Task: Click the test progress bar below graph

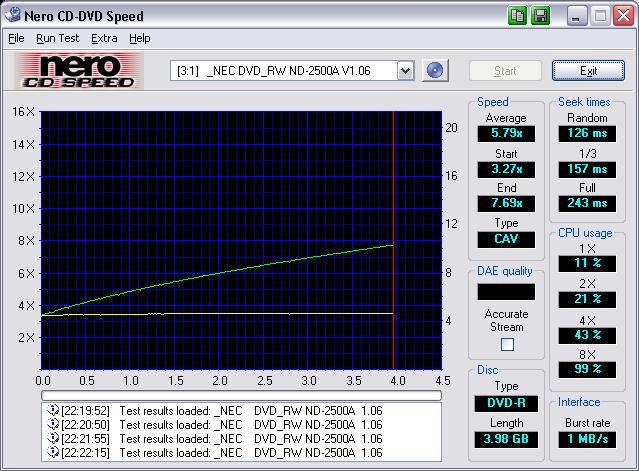Action: pyautogui.click(x=241, y=395)
